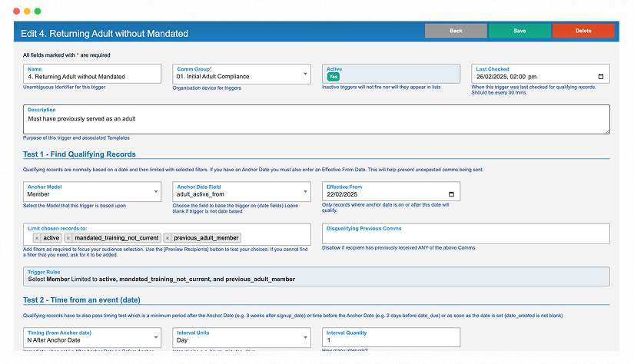
Task: Minimize window with yellow traffic-light button
Action: pos(27,12)
